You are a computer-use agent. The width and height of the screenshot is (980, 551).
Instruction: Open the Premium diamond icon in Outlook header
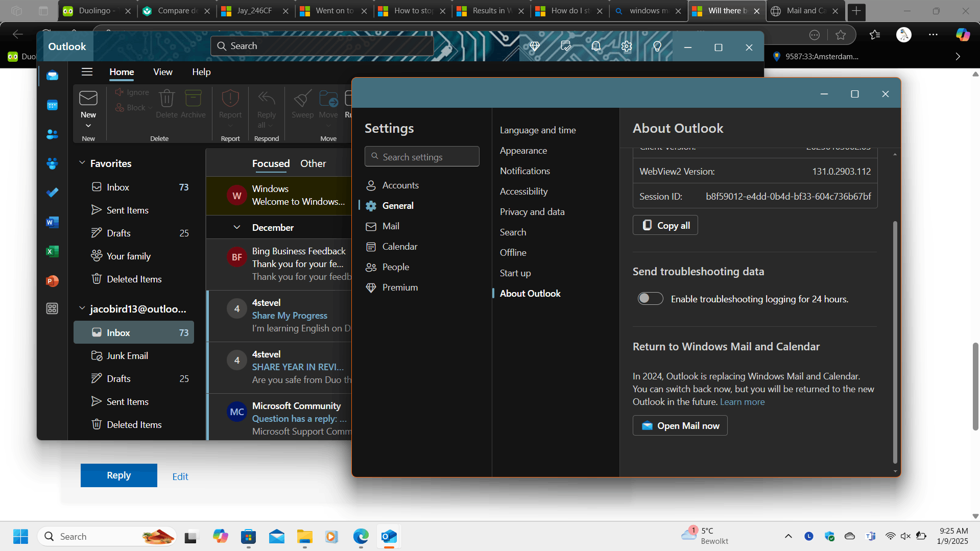click(x=535, y=46)
